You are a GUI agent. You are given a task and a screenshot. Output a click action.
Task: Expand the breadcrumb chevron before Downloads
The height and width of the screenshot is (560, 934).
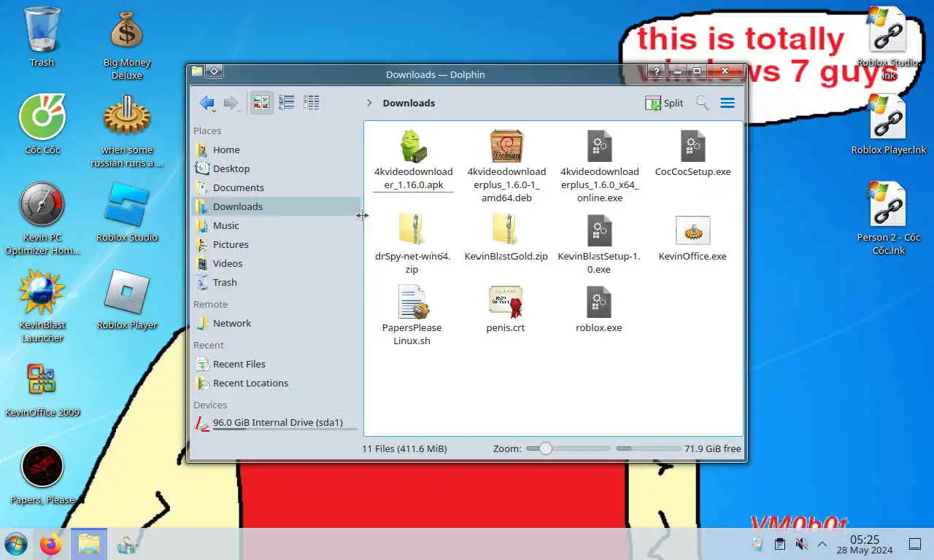click(x=369, y=103)
